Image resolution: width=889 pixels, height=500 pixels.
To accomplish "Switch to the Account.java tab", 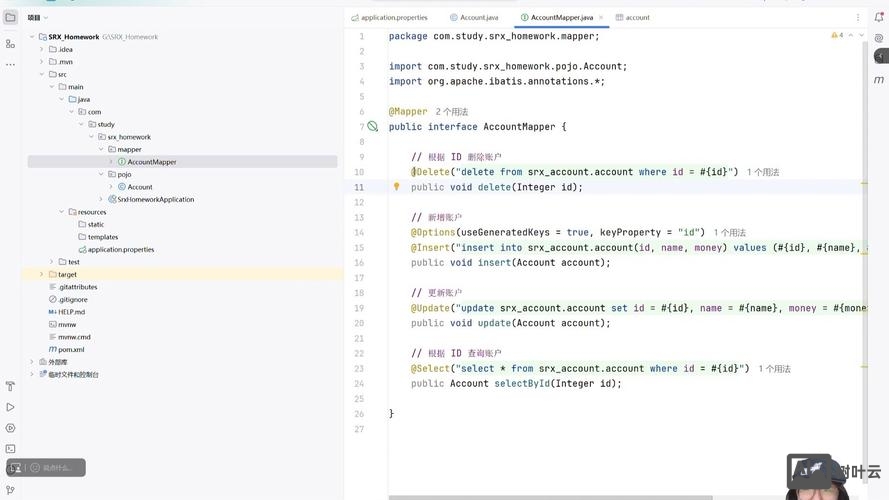I will pyautogui.click(x=478, y=17).
